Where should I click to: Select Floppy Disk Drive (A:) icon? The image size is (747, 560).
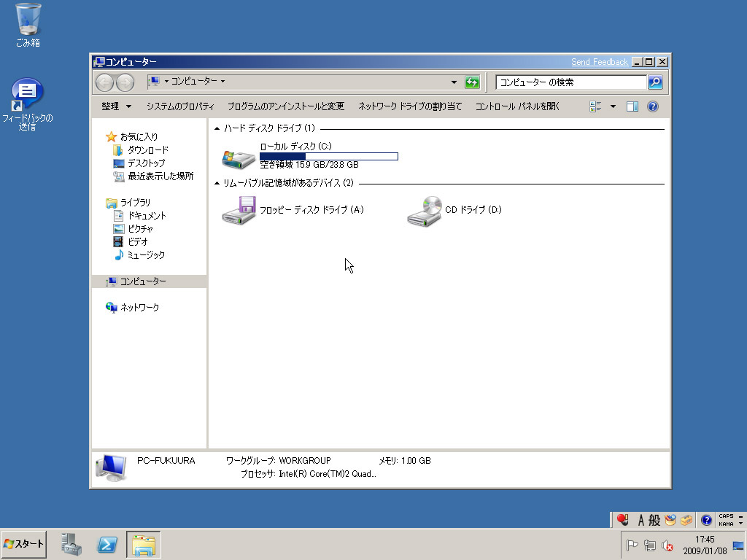pyautogui.click(x=239, y=210)
